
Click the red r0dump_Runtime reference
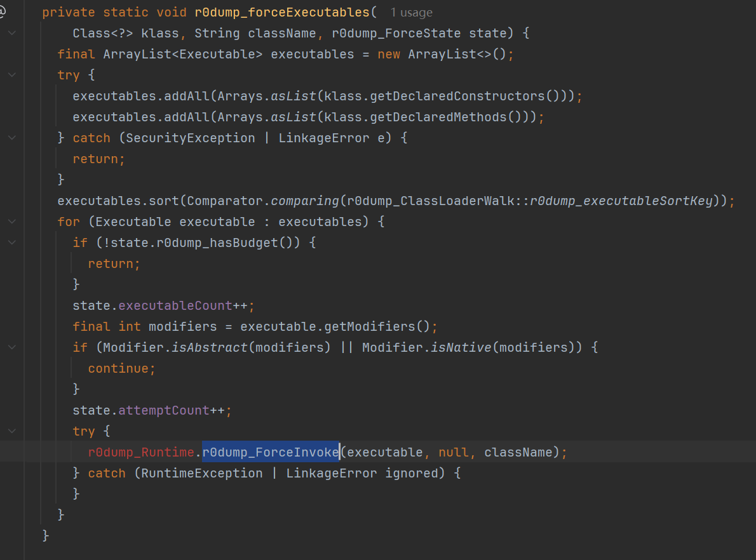141,453
